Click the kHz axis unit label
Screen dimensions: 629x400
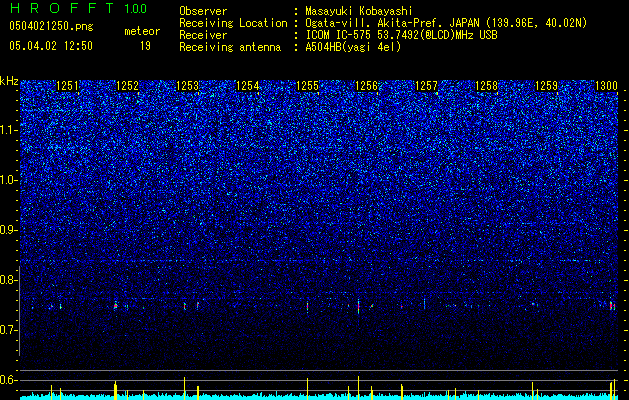tap(9, 81)
